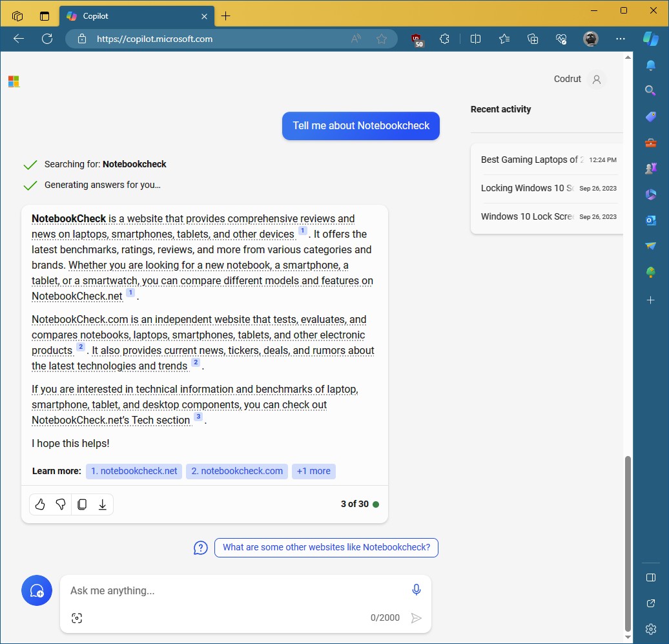Open sidebar tree E-tree icon

[651, 272]
